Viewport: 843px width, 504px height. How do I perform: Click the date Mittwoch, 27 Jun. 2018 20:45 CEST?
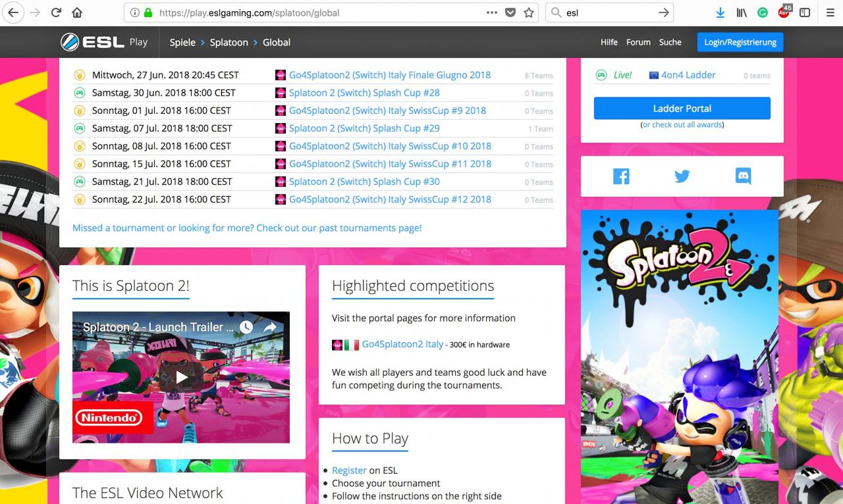point(165,75)
